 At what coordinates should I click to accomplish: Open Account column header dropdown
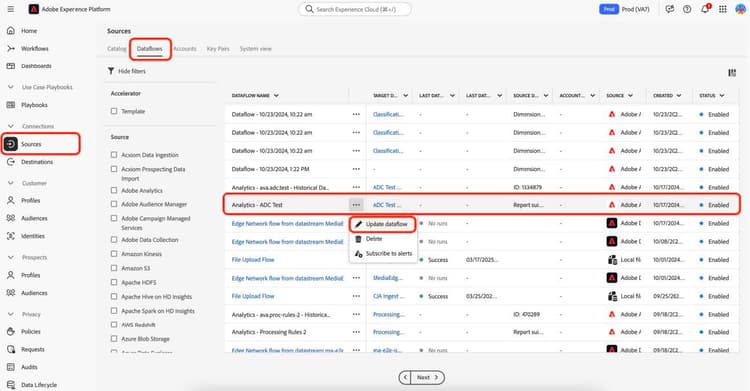(x=592, y=96)
